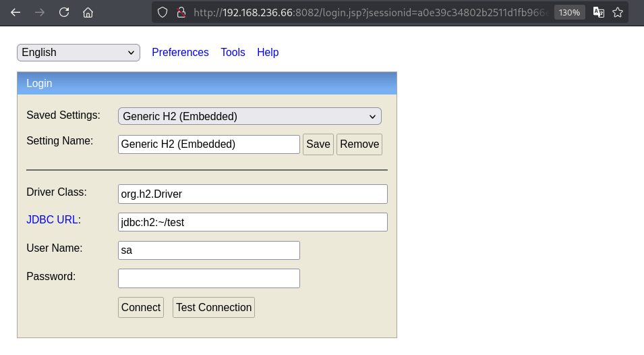Image resolution: width=644 pixels, height=355 pixels.
Task: Click the insecure connection padlock icon
Action: [181, 12]
